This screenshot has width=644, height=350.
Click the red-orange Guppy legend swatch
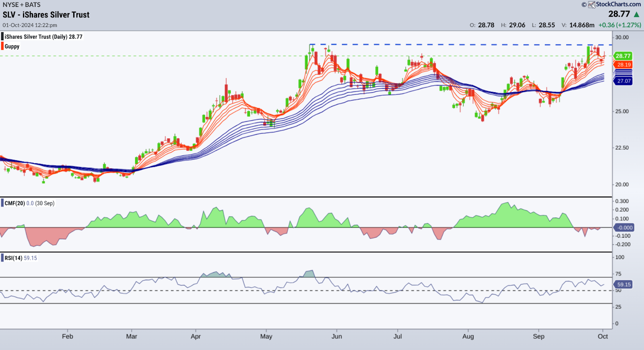2,46
